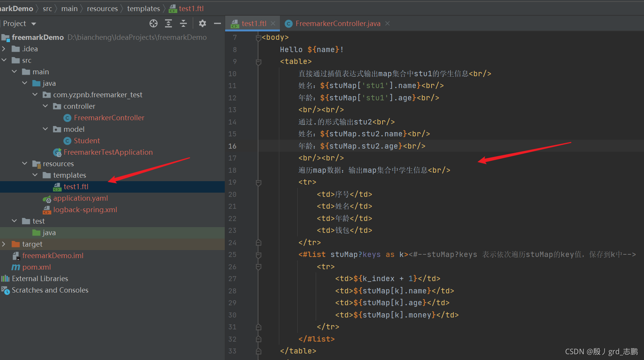Image resolution: width=644 pixels, height=360 pixels.
Task: Place cursor on 'Hello ${name}!' line
Action: [312, 49]
